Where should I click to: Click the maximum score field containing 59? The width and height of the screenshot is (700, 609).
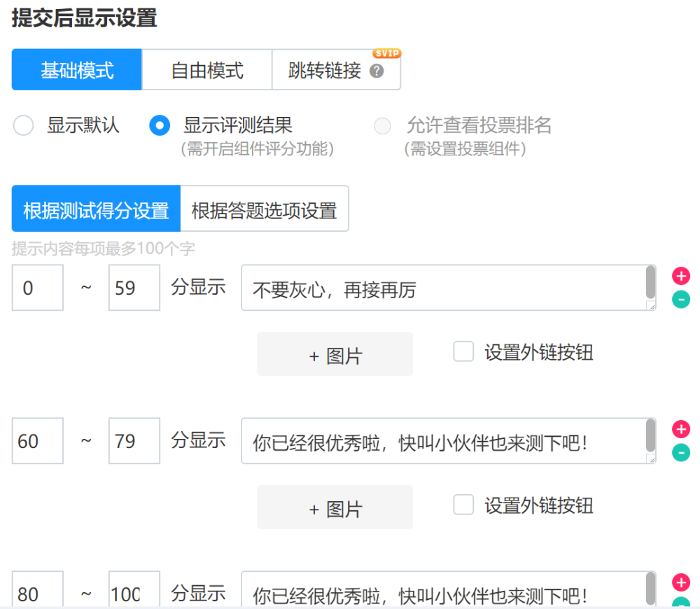coord(134,288)
